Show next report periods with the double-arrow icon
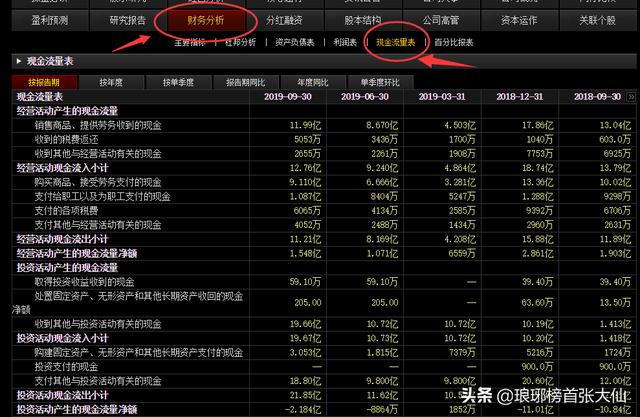640x417 pixels. (631, 97)
